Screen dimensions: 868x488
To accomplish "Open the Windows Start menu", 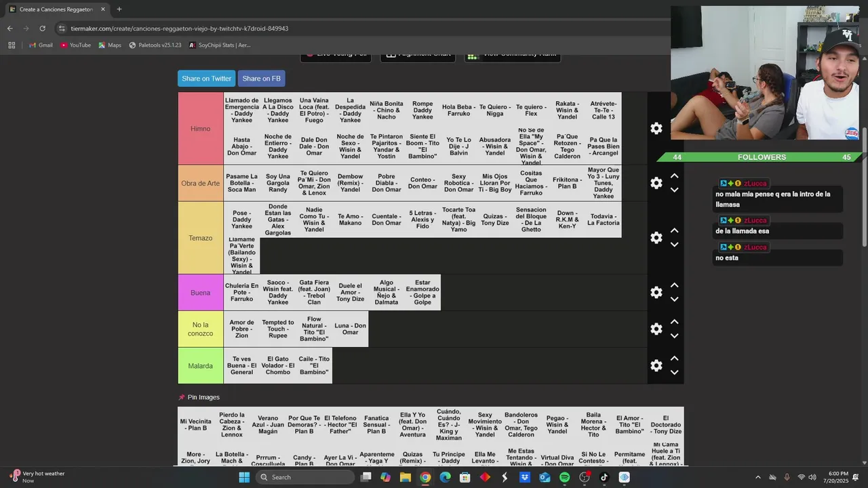I will [244, 477].
